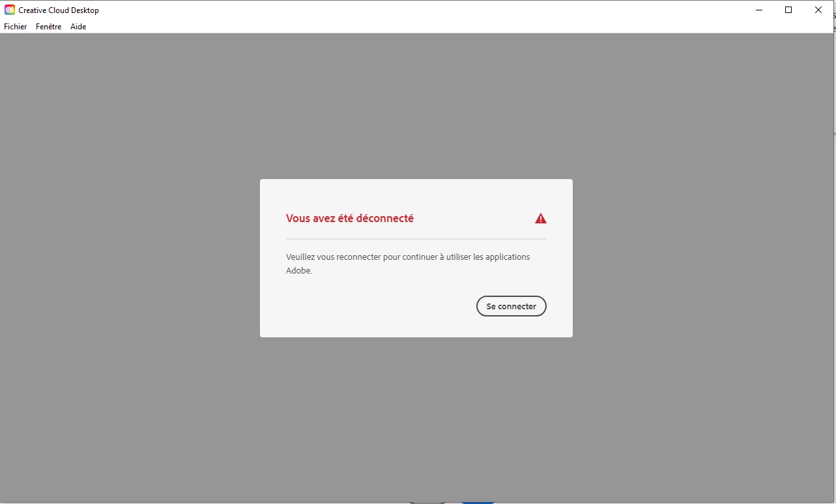Image resolution: width=836 pixels, height=504 pixels.
Task: Click the Creative Cloud logo in title bar
Action: point(10,10)
